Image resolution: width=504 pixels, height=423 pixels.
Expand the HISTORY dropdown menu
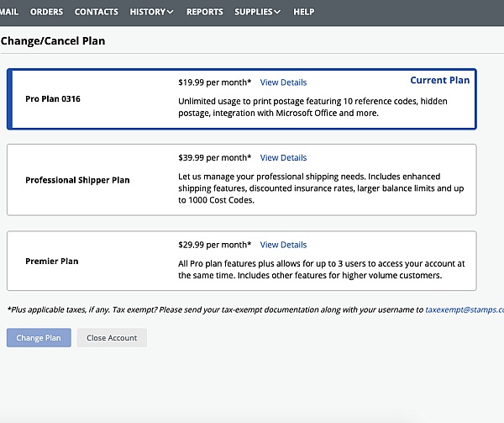coord(151,12)
